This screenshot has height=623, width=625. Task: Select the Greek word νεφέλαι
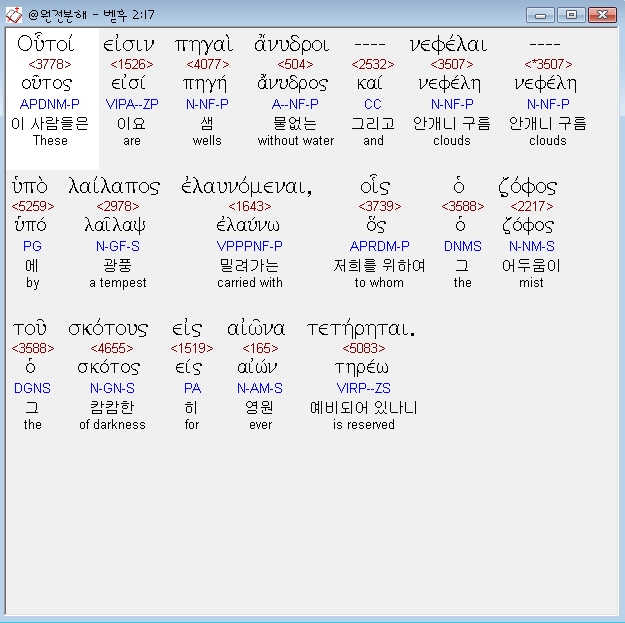[x=448, y=44]
